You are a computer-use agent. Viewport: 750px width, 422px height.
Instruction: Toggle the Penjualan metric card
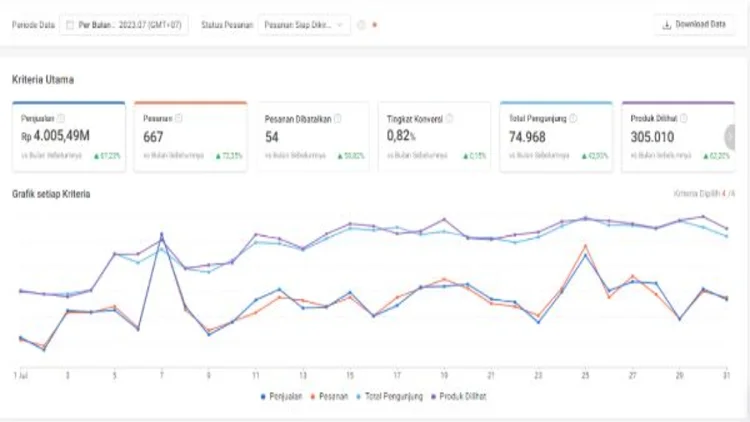click(69, 136)
